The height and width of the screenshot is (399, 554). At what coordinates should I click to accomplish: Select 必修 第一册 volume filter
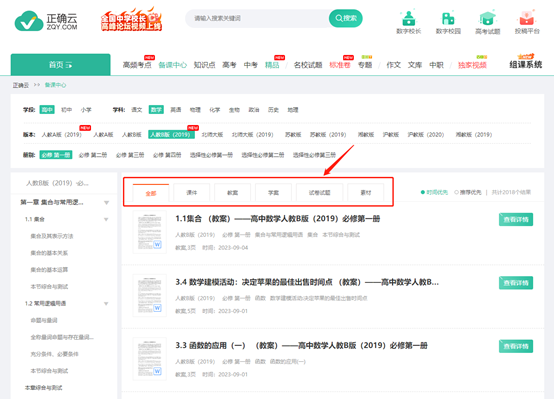tap(56, 155)
